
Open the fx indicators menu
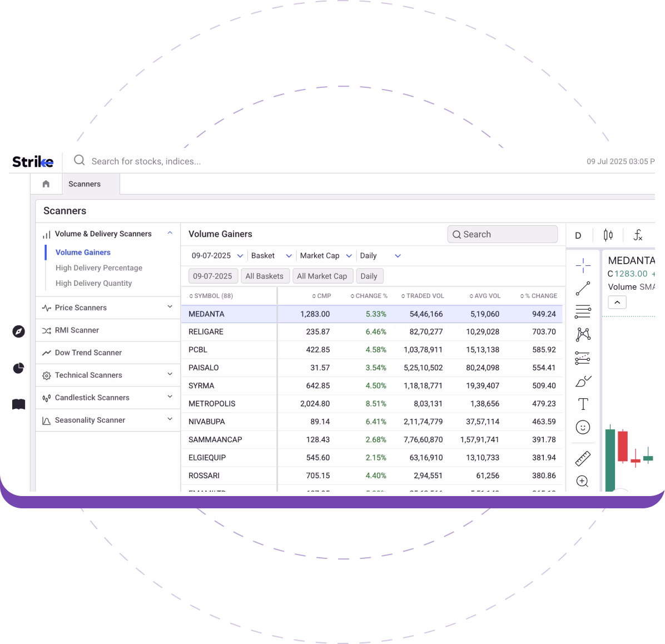click(638, 235)
